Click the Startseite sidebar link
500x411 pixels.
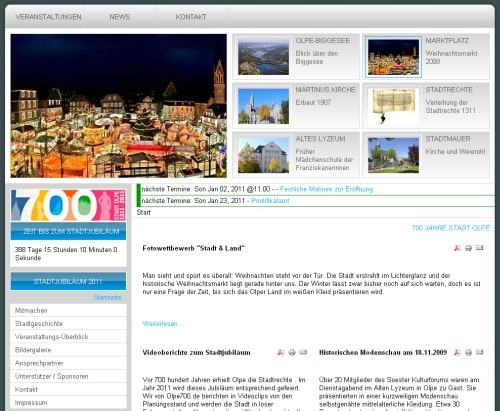click(x=107, y=297)
